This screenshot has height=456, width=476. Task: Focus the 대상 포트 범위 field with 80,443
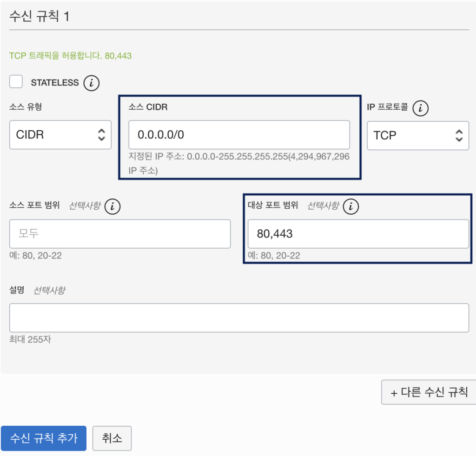pos(358,234)
